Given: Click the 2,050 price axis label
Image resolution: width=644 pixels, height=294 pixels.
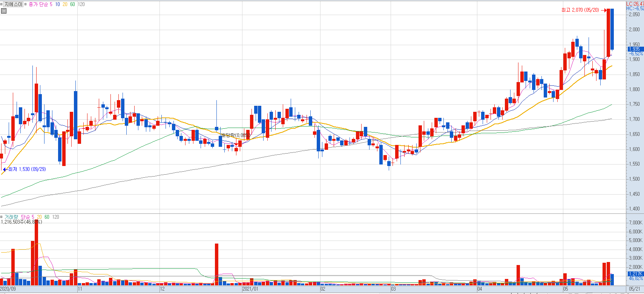Looking at the screenshot, I should point(634,15).
